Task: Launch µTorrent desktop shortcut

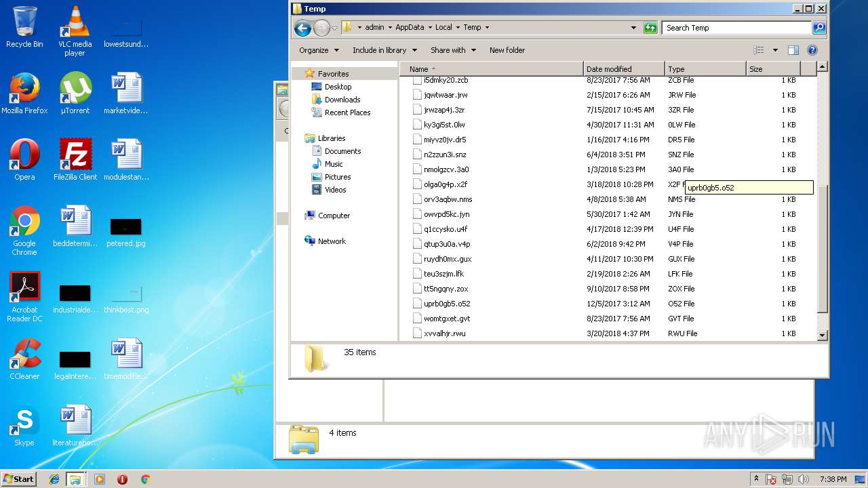Action: (x=75, y=93)
